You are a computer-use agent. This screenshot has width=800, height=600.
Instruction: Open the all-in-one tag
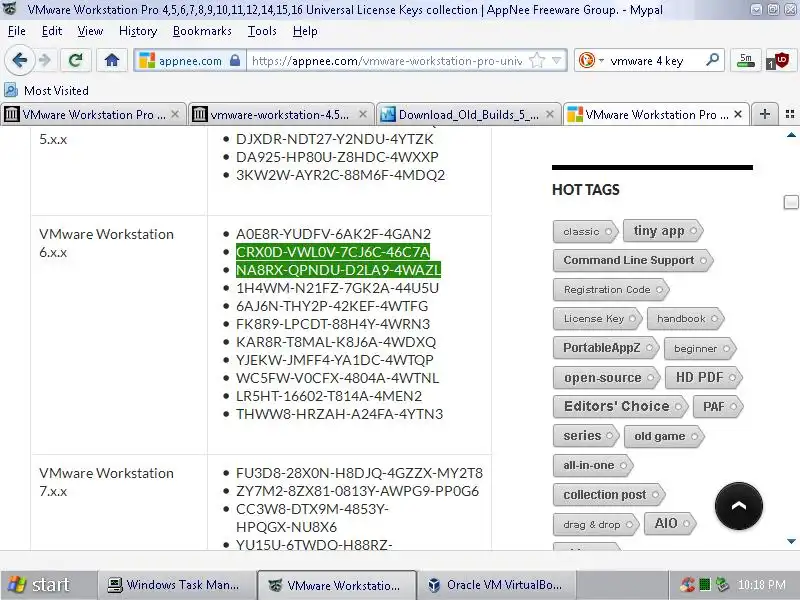pos(592,465)
